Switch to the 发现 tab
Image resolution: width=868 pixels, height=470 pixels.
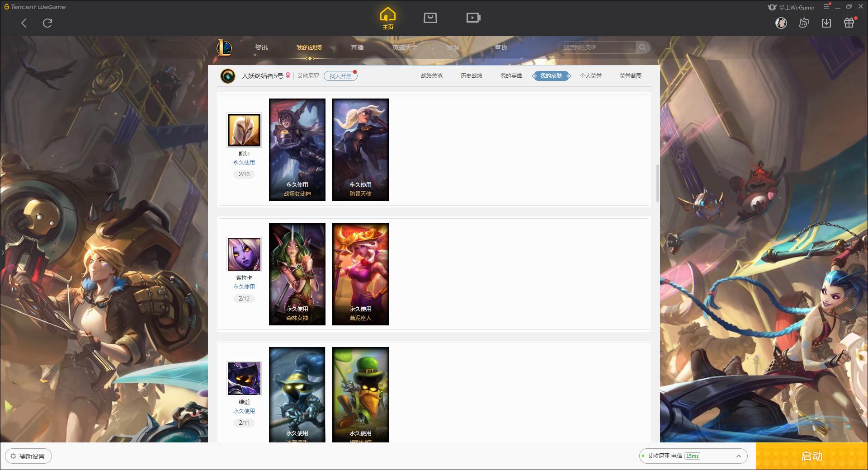pyautogui.click(x=453, y=47)
